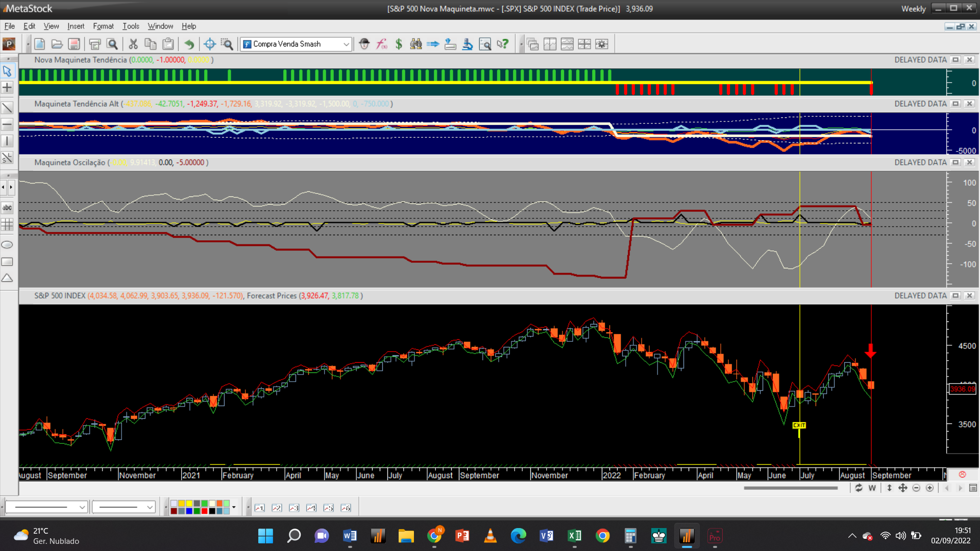The image size is (980, 551).
Task: Open the line style dropdown
Action: [x=82, y=507]
